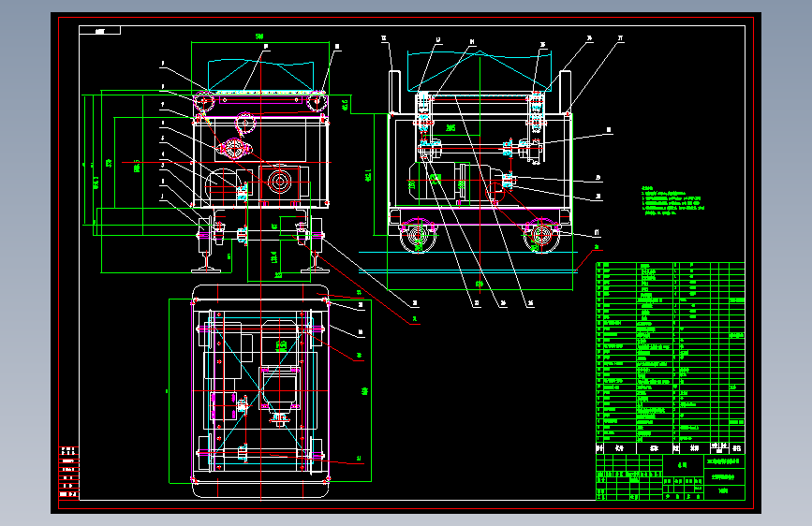This screenshot has height=526, width=812.
Task: Click the green technical notes text block
Action: click(x=672, y=201)
